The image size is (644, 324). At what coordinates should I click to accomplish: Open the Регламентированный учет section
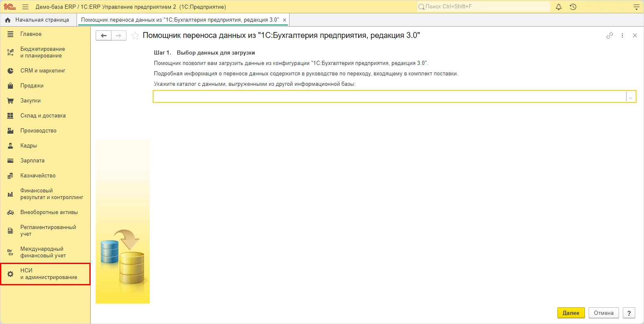(x=45, y=231)
